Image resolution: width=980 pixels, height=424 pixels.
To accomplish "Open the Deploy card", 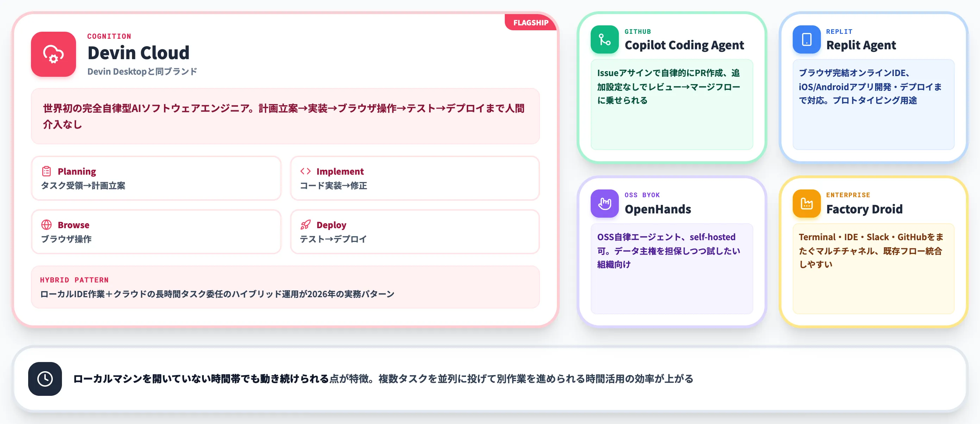I will point(415,232).
